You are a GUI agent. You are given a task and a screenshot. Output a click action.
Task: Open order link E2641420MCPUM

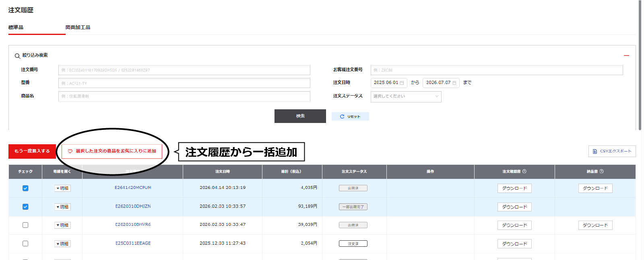133,188
